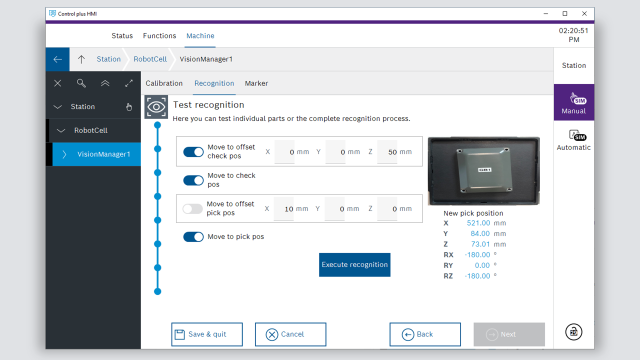Switch to Automatic mode
Viewport: 640px width, 360px height.
tap(574, 140)
